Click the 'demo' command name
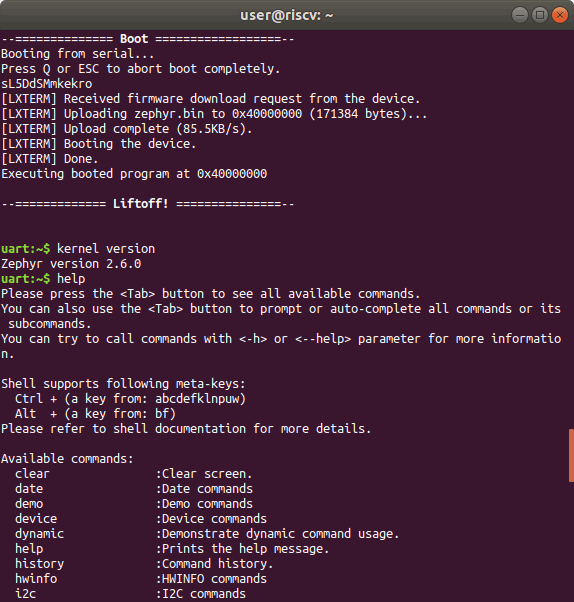Screen dimensions: 574x602 [x=29, y=503]
